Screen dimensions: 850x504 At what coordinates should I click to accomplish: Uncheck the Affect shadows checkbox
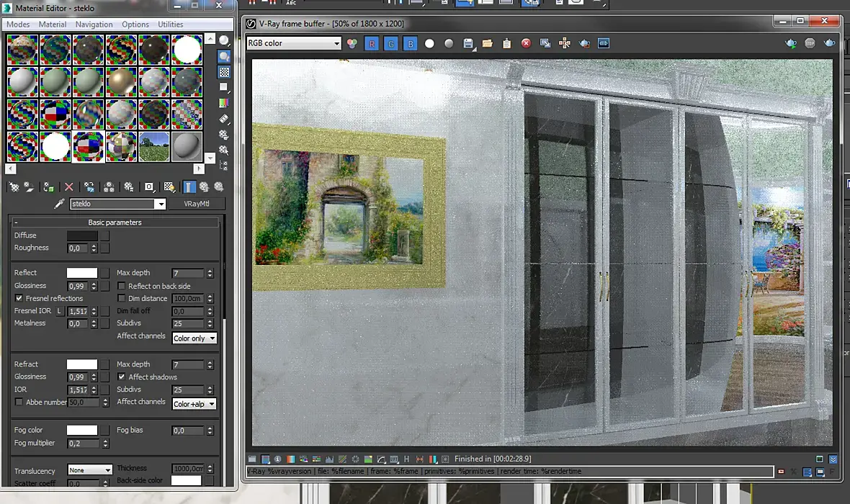(122, 377)
